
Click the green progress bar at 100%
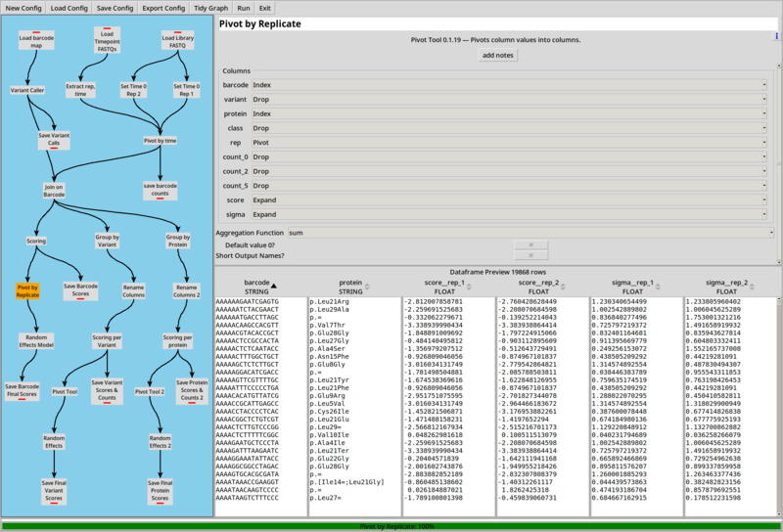[391, 526]
